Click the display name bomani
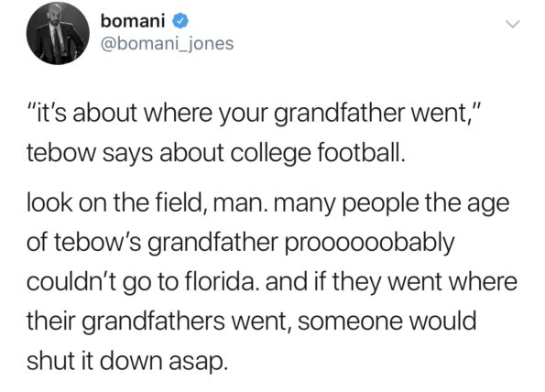Image resolution: width=545 pixels, height=392 pixels. (x=133, y=21)
